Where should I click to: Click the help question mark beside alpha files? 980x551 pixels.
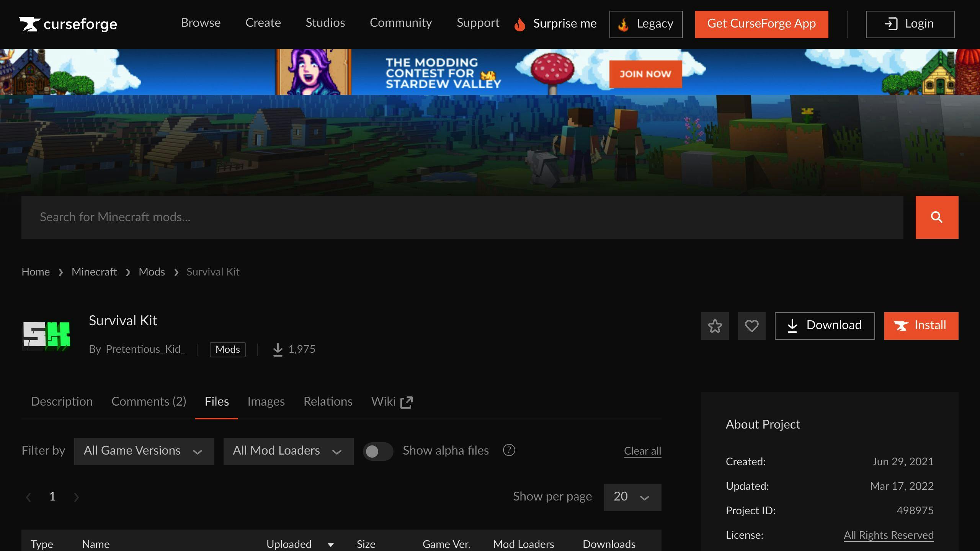pos(509,450)
